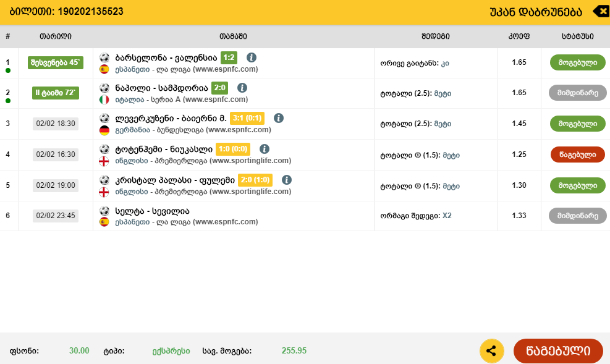
Task: Click სტატუსი column header
Action: [x=578, y=36]
